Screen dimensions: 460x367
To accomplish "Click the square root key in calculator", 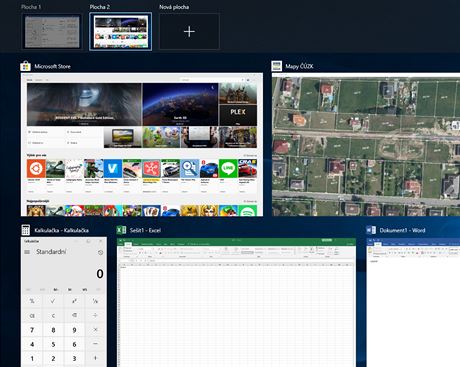I will click(53, 301).
